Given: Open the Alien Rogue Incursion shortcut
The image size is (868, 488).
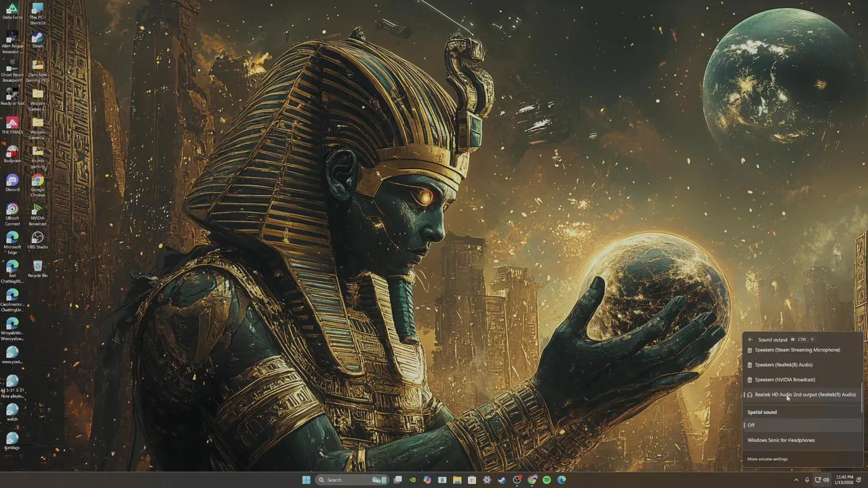Looking at the screenshot, I should tap(12, 42).
